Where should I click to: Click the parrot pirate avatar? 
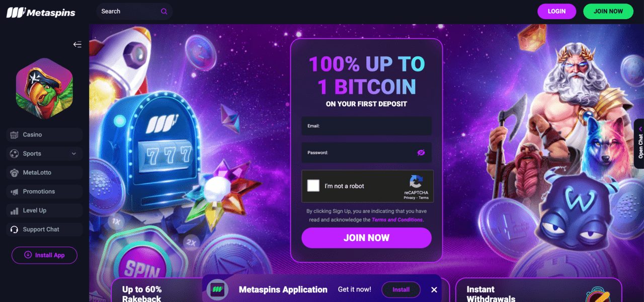tap(44, 87)
